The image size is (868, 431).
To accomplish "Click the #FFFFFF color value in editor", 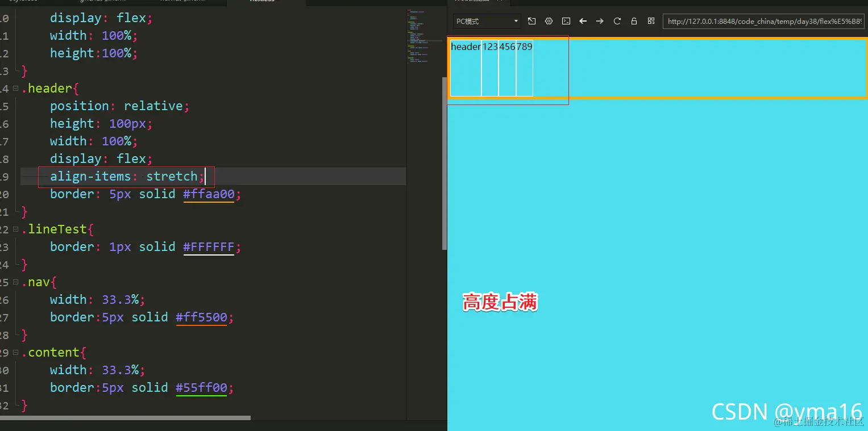I will point(209,247).
